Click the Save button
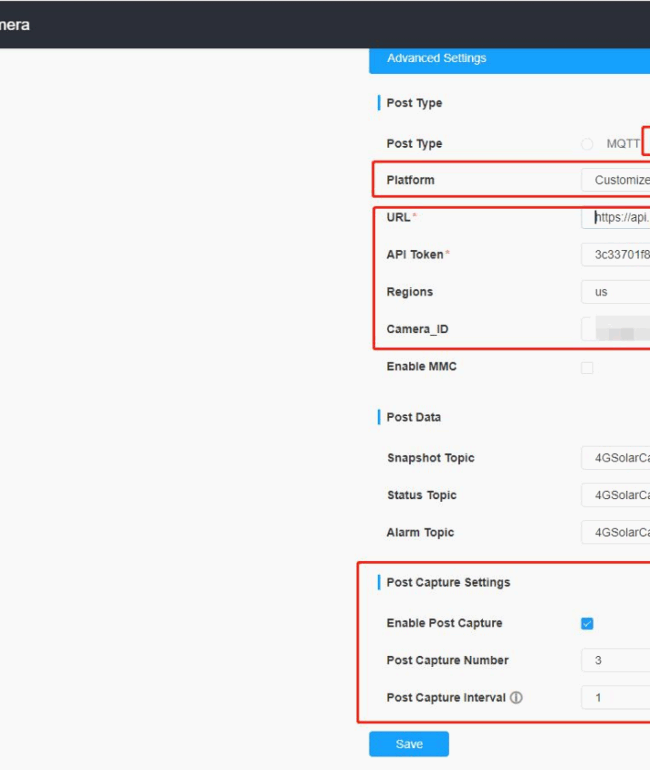 tap(408, 744)
